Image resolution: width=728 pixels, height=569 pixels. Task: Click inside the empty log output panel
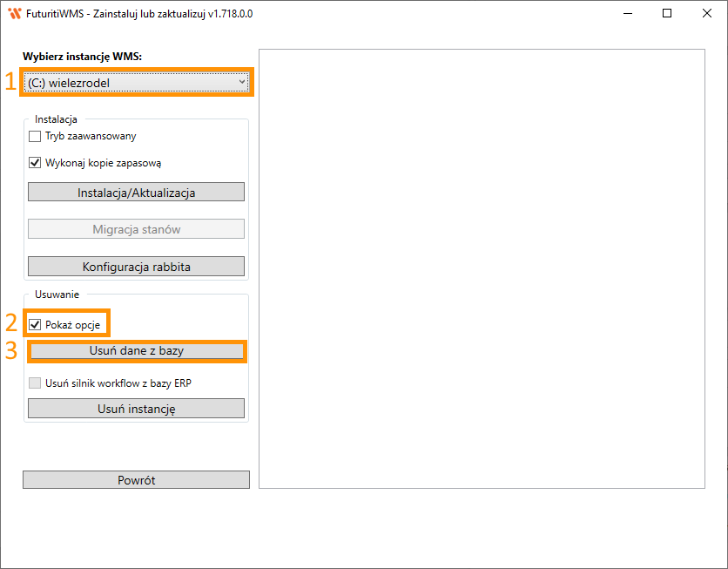coord(481,268)
